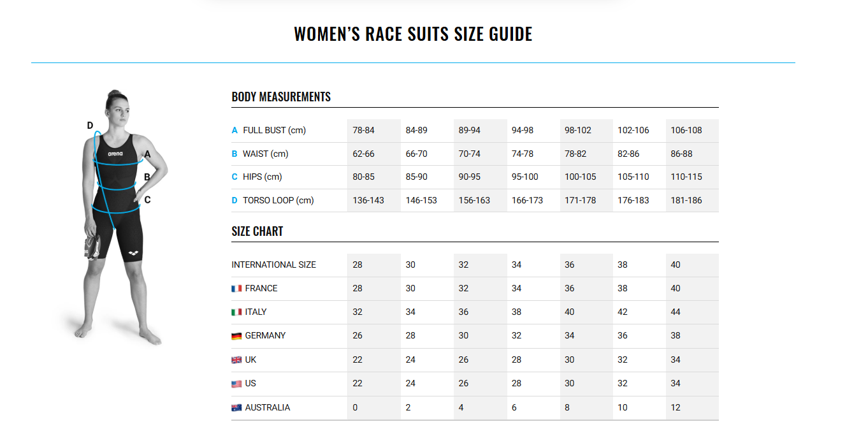The width and height of the screenshot is (868, 443).
Task: Click the International Size row label
Action: coord(273,265)
